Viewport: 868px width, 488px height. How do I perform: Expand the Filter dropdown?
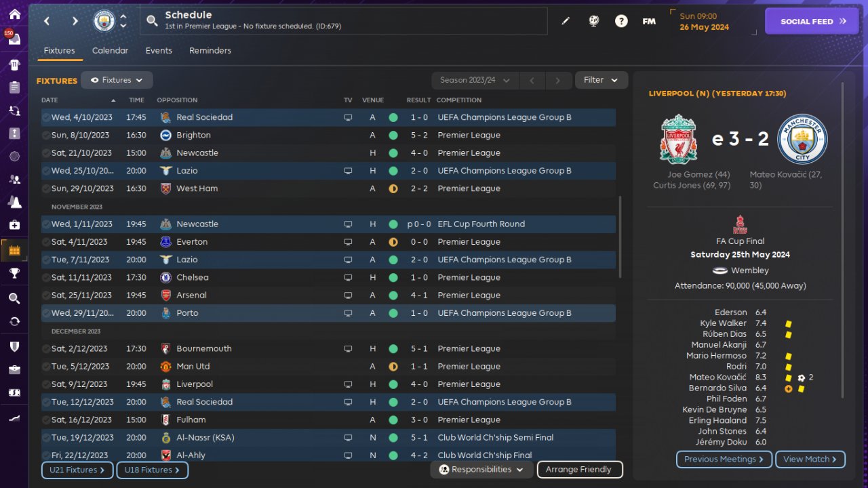[601, 80]
